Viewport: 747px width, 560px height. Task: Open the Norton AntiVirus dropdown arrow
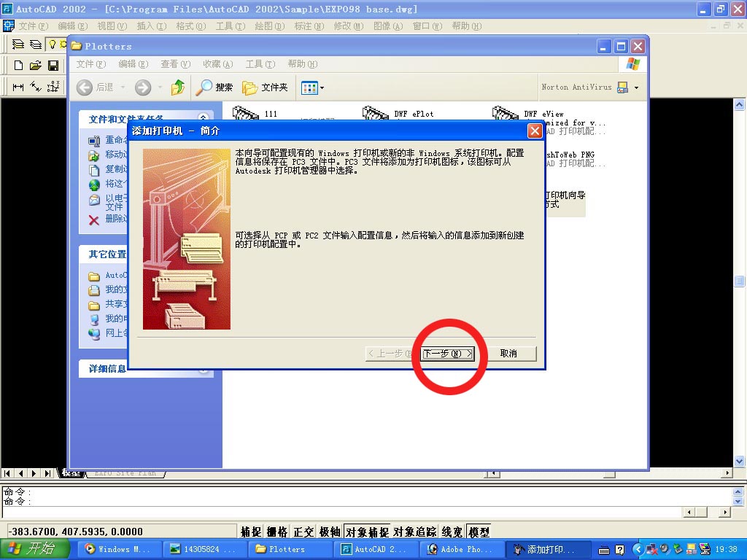pos(636,87)
